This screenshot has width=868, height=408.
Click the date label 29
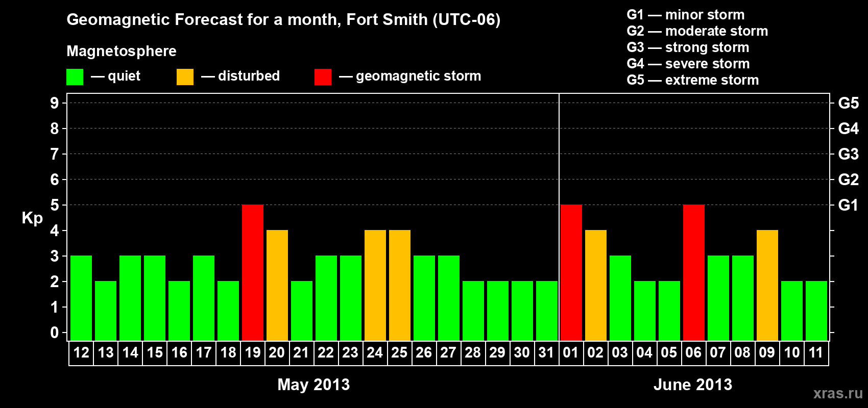point(497,353)
